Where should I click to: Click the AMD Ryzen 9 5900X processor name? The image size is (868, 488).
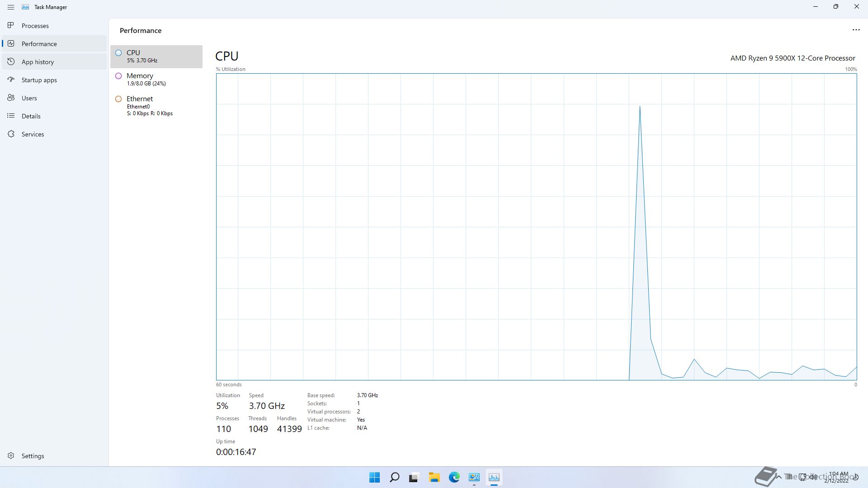click(x=793, y=58)
